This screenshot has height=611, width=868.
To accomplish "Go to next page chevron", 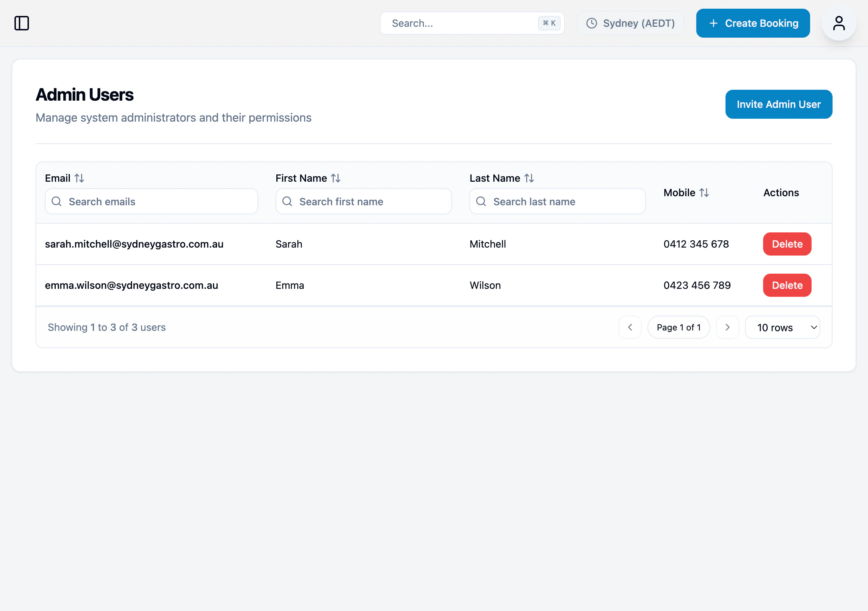I will 727,327.
